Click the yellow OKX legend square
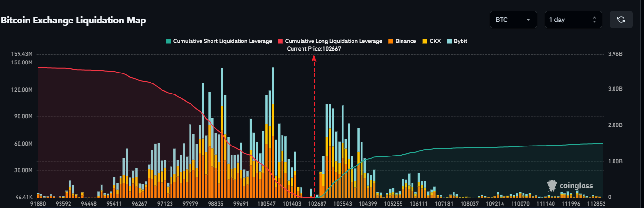 424,41
